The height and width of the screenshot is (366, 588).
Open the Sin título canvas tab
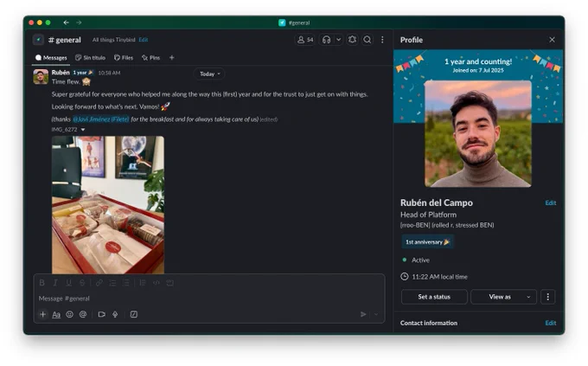[x=91, y=57]
